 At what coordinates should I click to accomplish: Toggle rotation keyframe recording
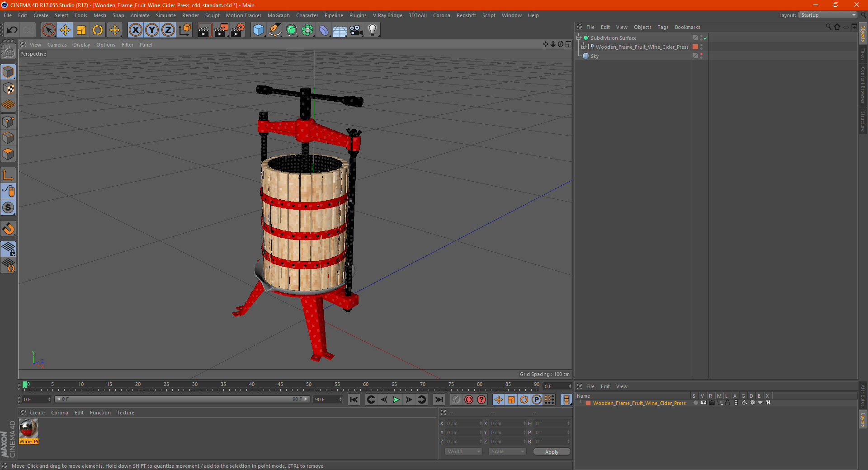pos(524,399)
